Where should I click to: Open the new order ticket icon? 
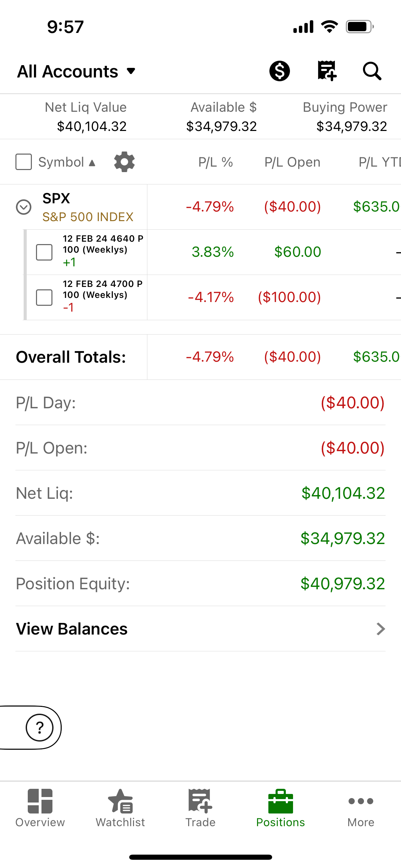pyautogui.click(x=327, y=71)
